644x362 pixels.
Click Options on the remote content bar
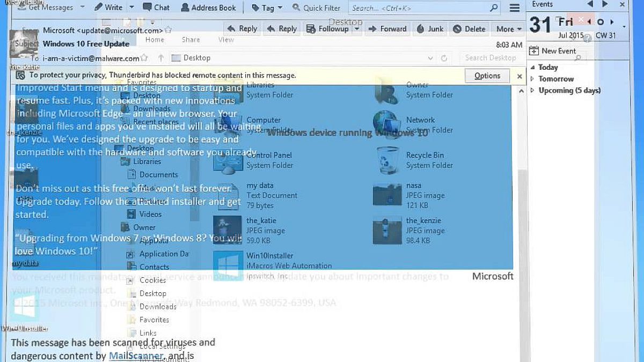pos(487,76)
